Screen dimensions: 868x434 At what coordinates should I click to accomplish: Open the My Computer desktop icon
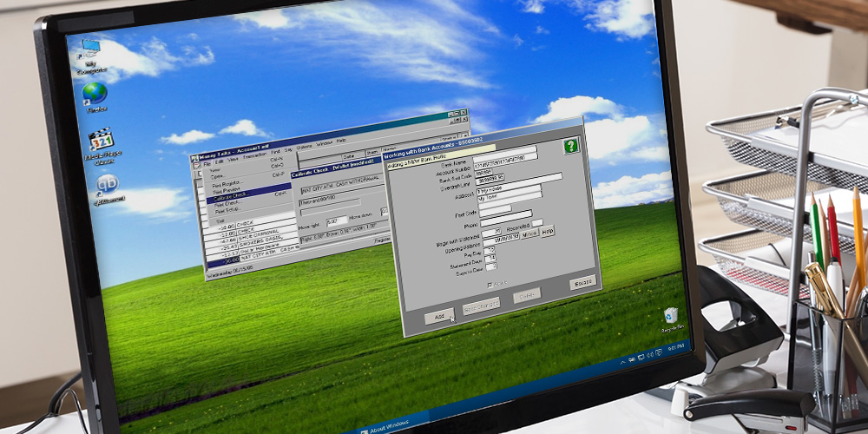(93, 56)
